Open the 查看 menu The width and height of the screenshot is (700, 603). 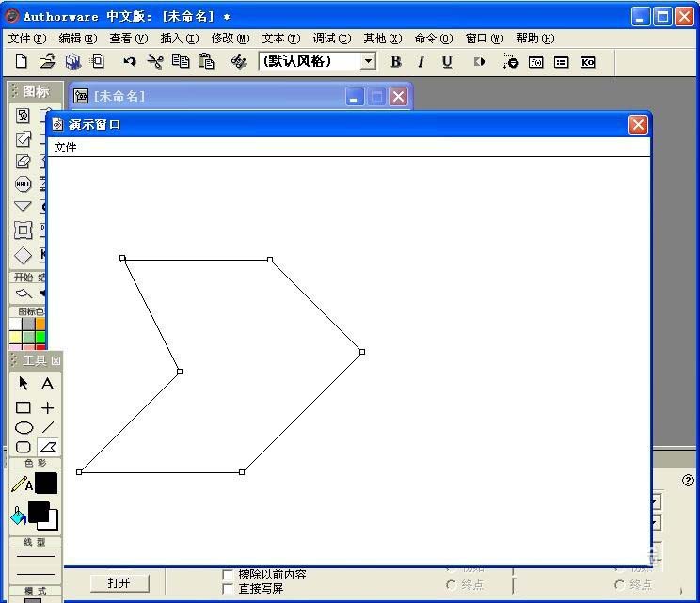click(129, 39)
